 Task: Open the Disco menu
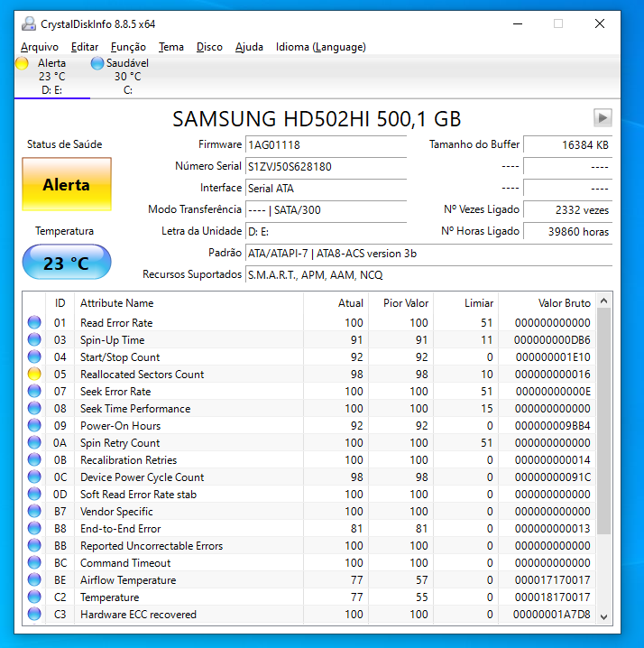click(209, 47)
